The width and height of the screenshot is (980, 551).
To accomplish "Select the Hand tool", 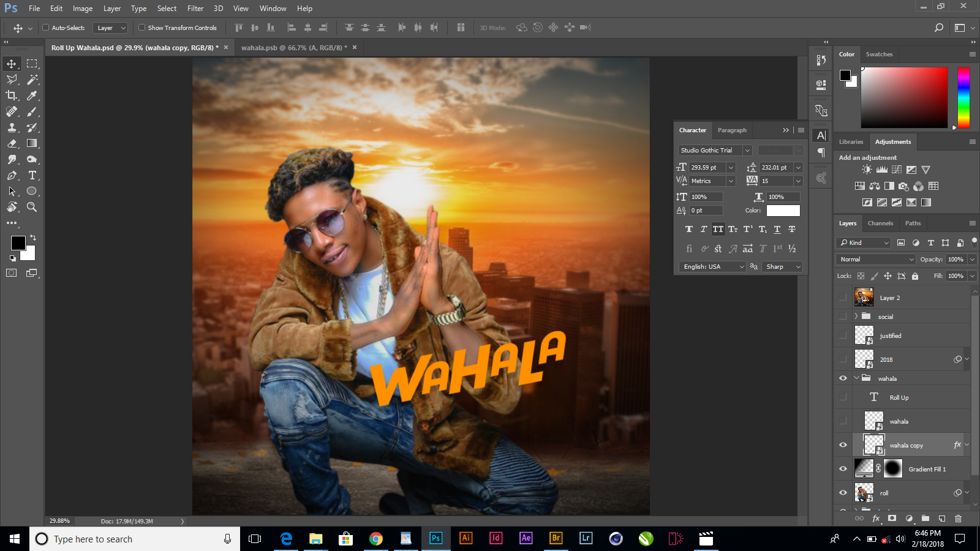I will (12, 207).
